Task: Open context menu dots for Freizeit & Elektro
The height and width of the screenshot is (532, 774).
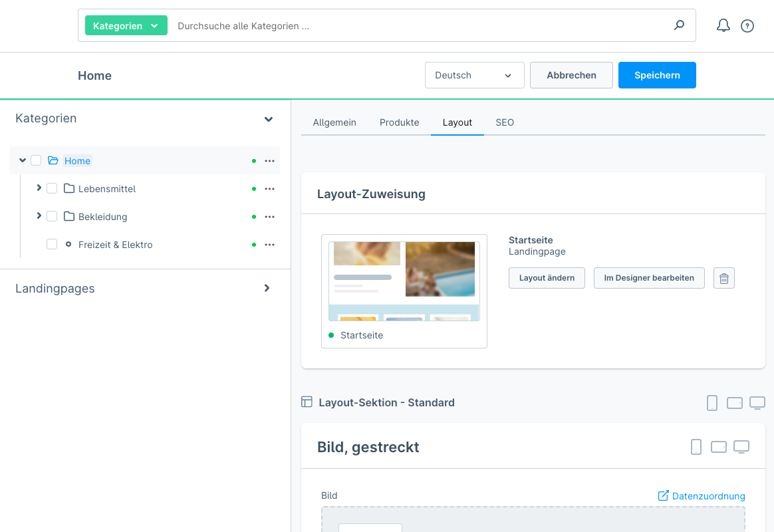Action: tap(269, 245)
